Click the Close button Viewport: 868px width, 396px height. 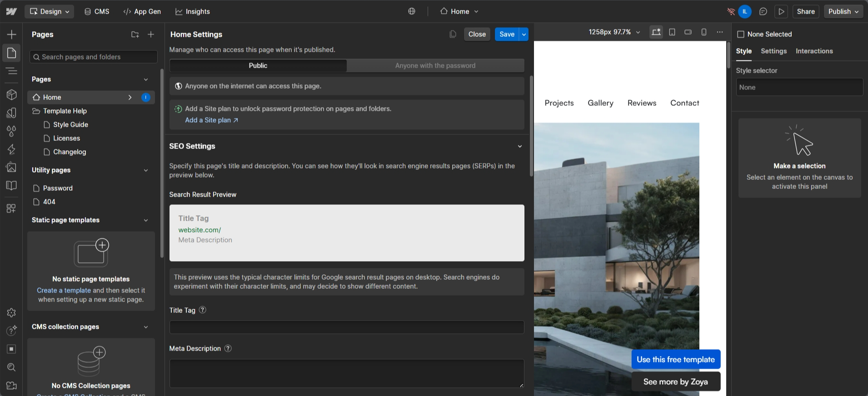pos(477,34)
